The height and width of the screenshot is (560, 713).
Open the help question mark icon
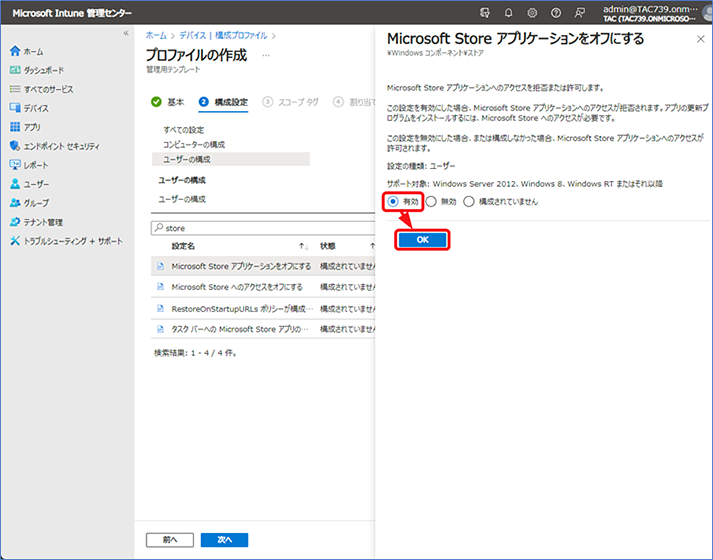point(556,13)
